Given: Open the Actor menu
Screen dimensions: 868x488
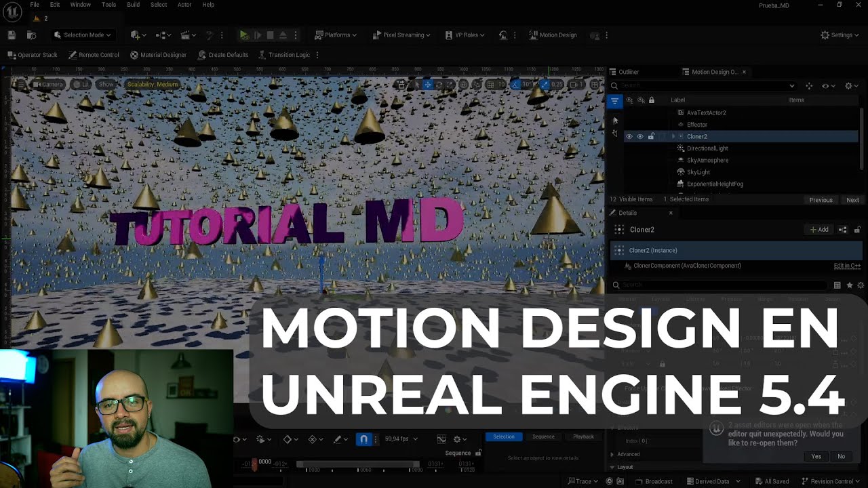Looking at the screenshot, I should tap(184, 5).
